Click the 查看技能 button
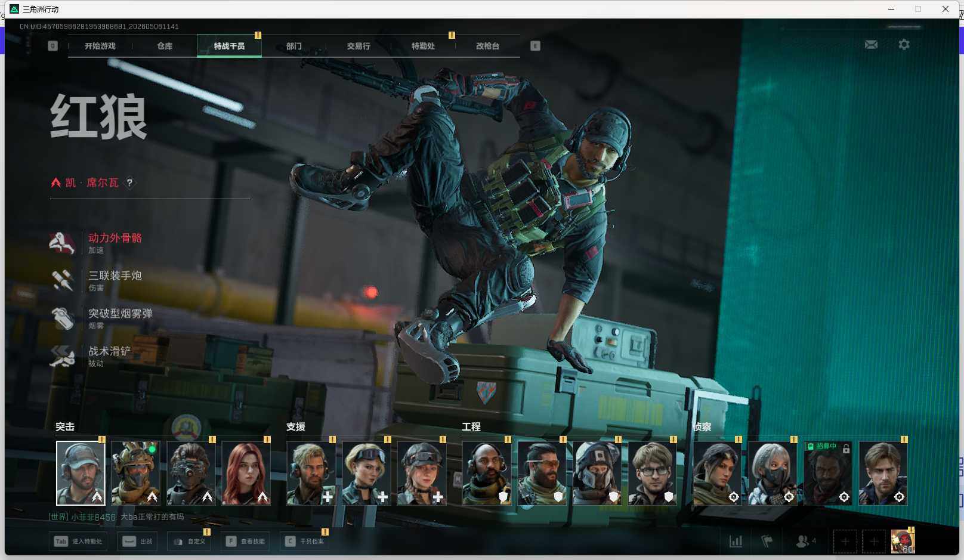Screen dimensions: 964x560 (245, 542)
